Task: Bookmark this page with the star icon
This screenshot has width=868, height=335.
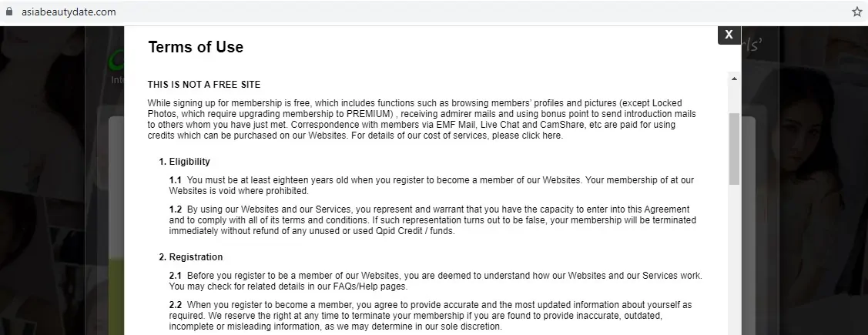Action: [x=856, y=12]
